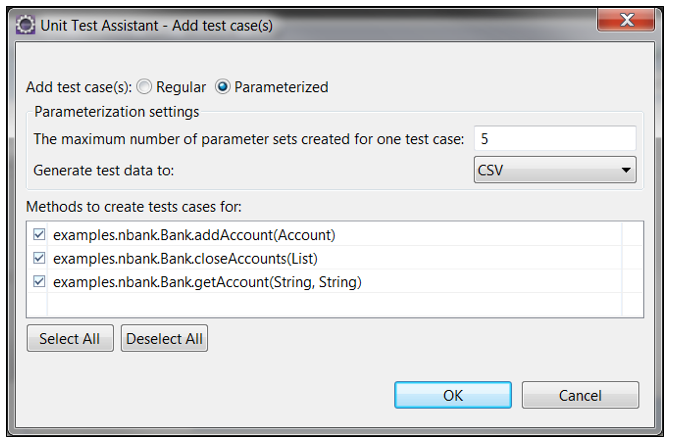
Task: Uncheck the addAccount(Account) method checkbox
Action: (39, 235)
